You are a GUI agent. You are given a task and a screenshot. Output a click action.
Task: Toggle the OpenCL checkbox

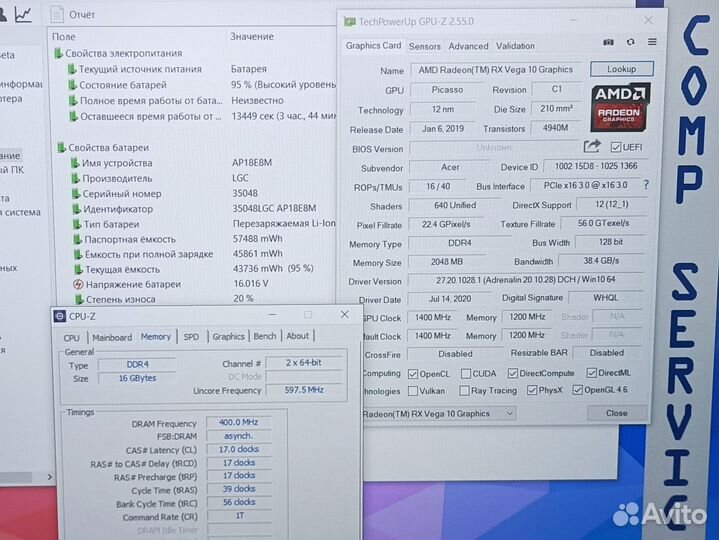[413, 374]
